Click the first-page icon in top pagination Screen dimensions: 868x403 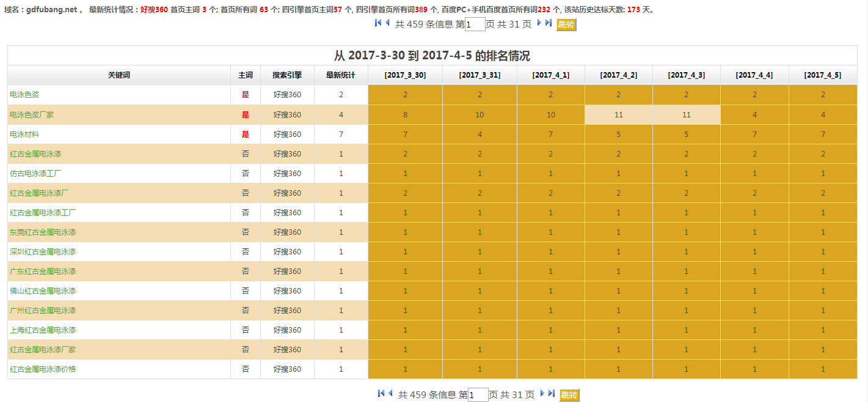click(378, 23)
